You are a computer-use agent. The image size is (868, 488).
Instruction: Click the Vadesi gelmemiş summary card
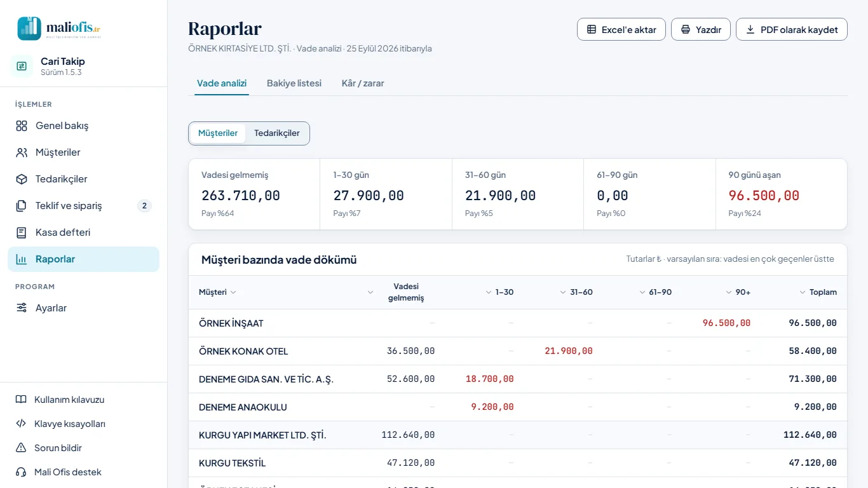coord(254,194)
